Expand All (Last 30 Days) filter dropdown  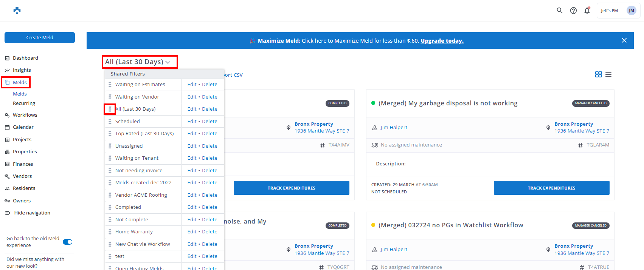[x=138, y=62]
